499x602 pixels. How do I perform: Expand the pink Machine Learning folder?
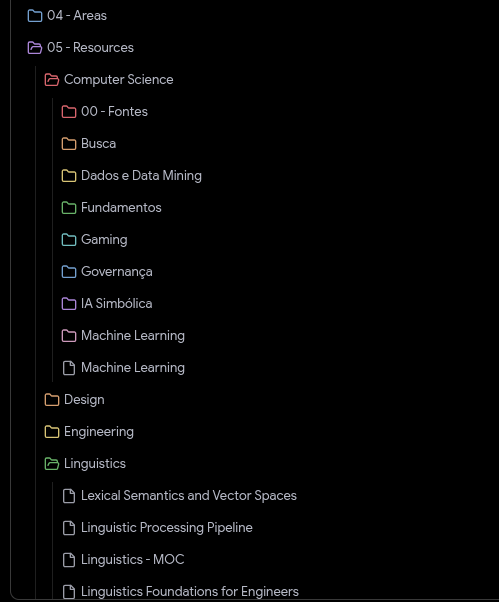click(123, 336)
